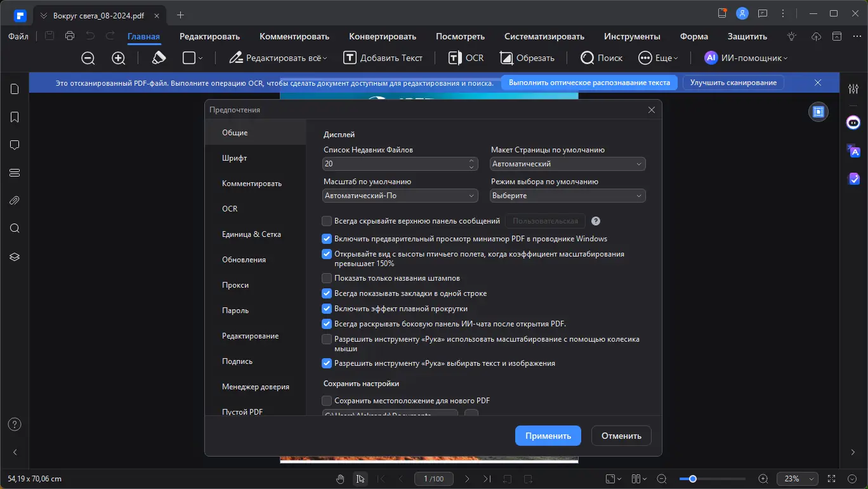
Task: Open 'Макет Страницы по умолчанию' dropdown
Action: pos(568,164)
